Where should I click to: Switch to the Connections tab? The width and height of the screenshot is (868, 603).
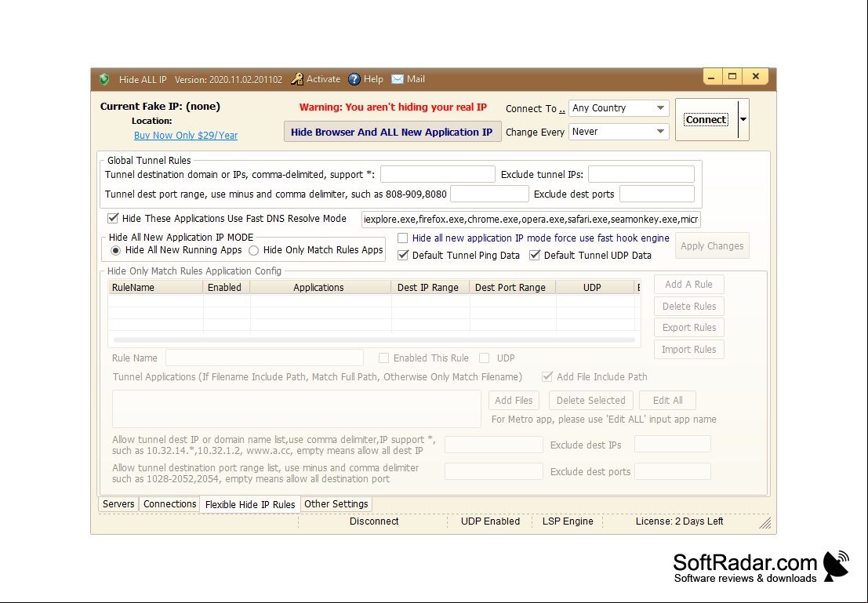coord(169,504)
